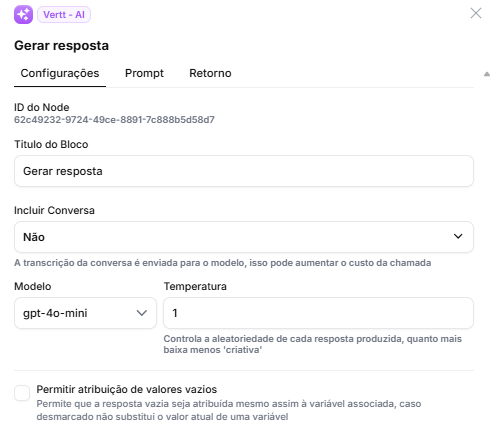Viewport: 498px width, 428px height.
Task: Close the Gerar resposta panel
Action: [476, 13]
